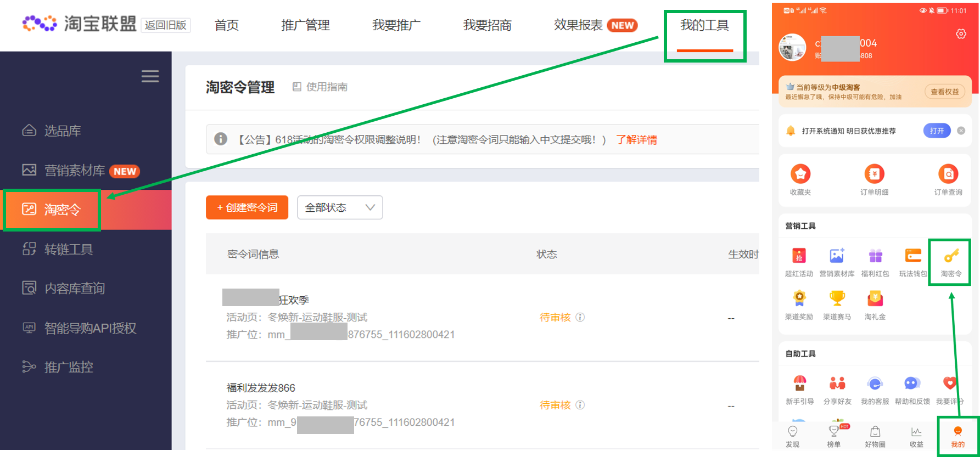The height and width of the screenshot is (457, 980).
Task: Click the profile avatar in mobile app
Action: (792, 47)
